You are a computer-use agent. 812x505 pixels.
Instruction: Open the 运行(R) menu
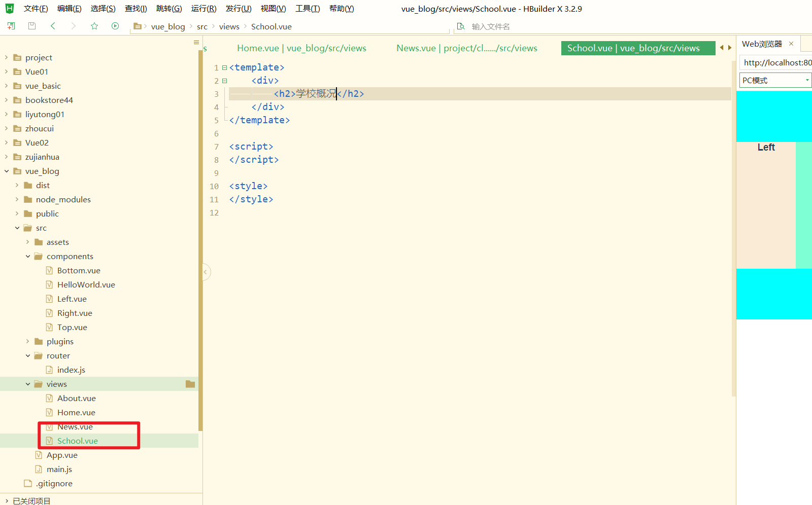[204, 9]
